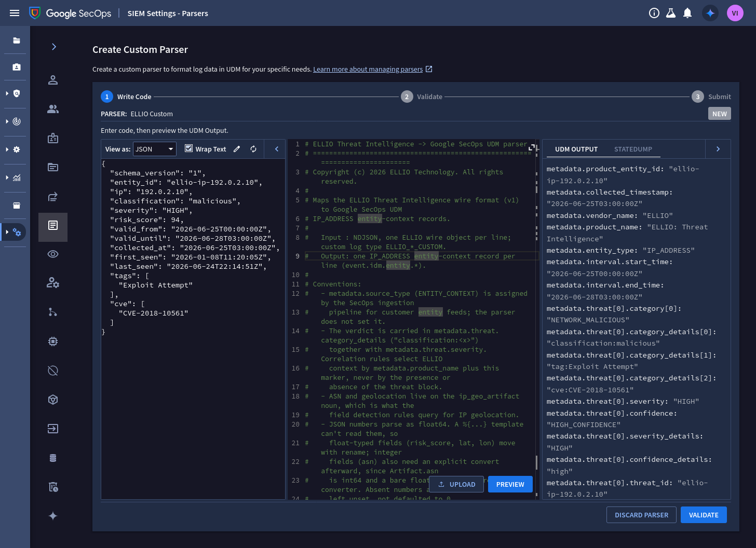Screen dimensions: 756x548
Task: Click code line 11 '# Conventions:'
Action: click(x=333, y=284)
